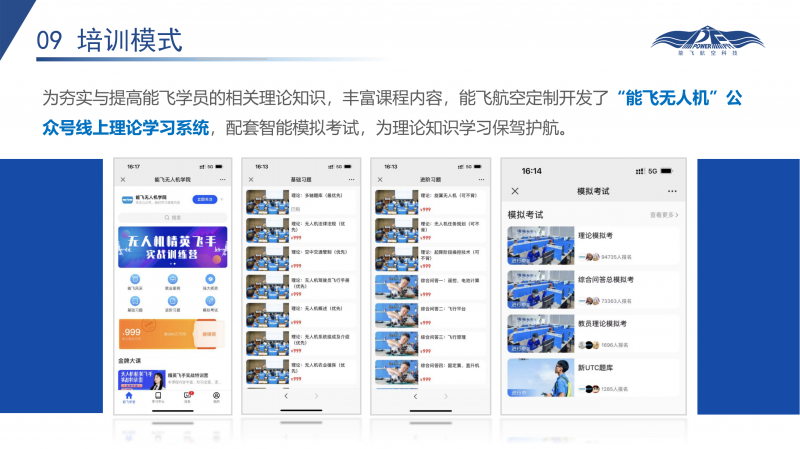Open 理论：无人机法律法规 course item

(301, 230)
